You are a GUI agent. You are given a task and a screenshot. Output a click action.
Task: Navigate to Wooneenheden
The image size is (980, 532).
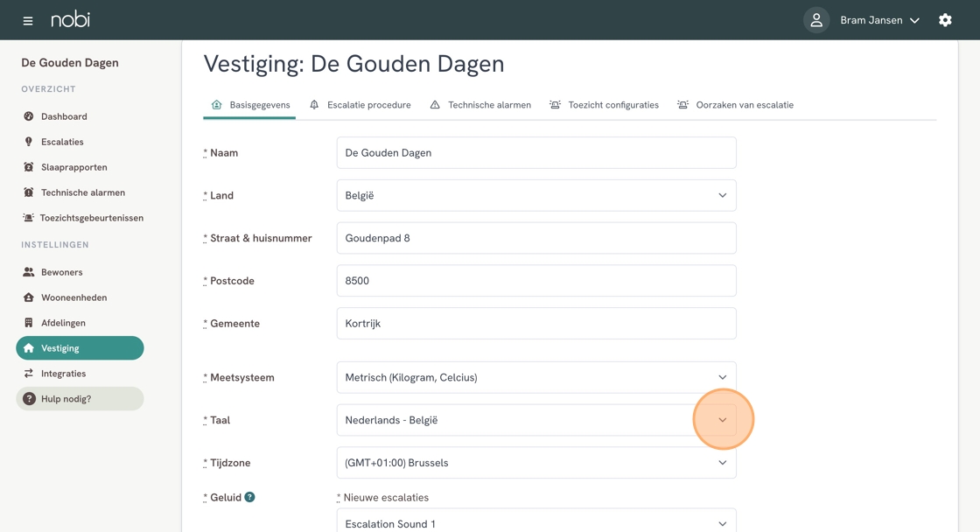pos(73,297)
